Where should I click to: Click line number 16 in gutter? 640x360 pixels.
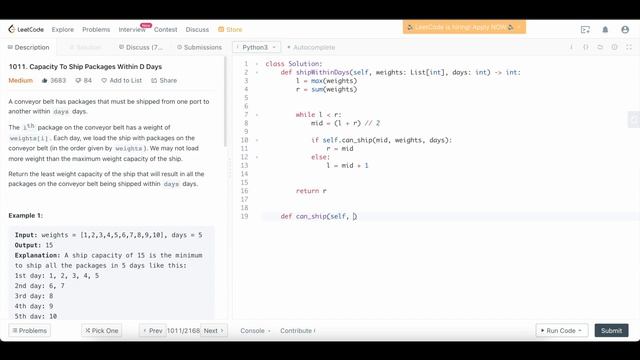(x=244, y=191)
